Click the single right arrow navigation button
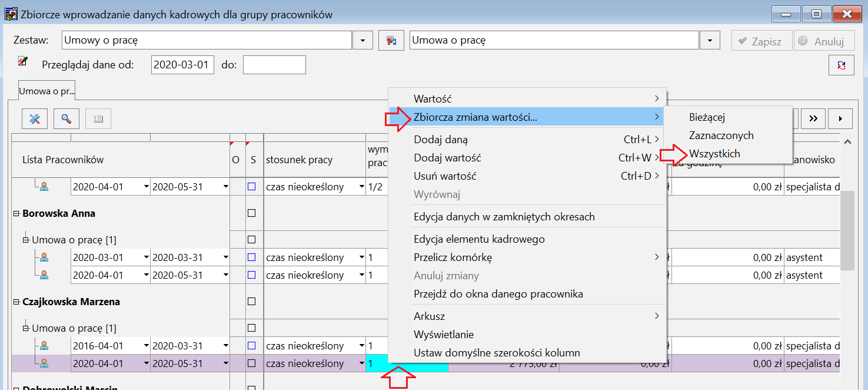The image size is (868, 390). [x=840, y=118]
